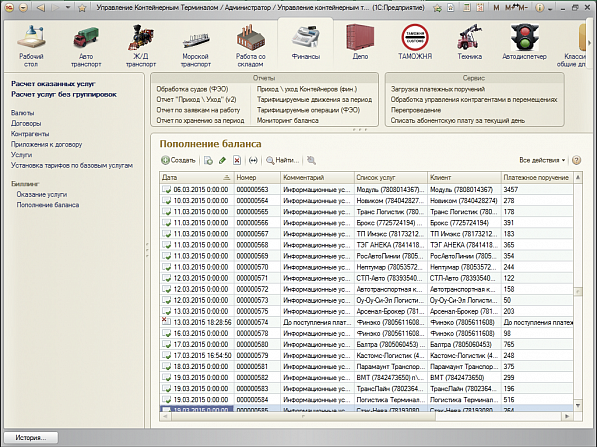597x447 pixels.
Task: Click the table scroll up arrow
Action: point(578,177)
